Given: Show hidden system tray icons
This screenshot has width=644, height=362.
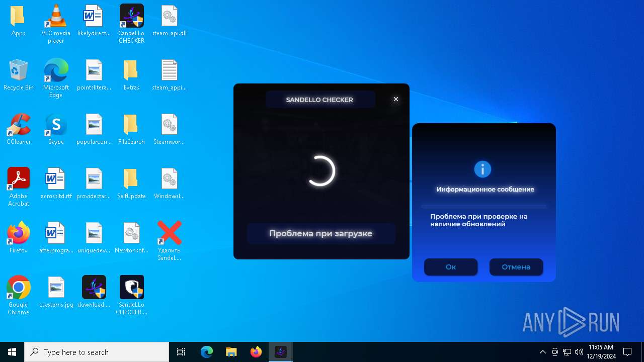Looking at the screenshot, I should pyautogui.click(x=542, y=352).
